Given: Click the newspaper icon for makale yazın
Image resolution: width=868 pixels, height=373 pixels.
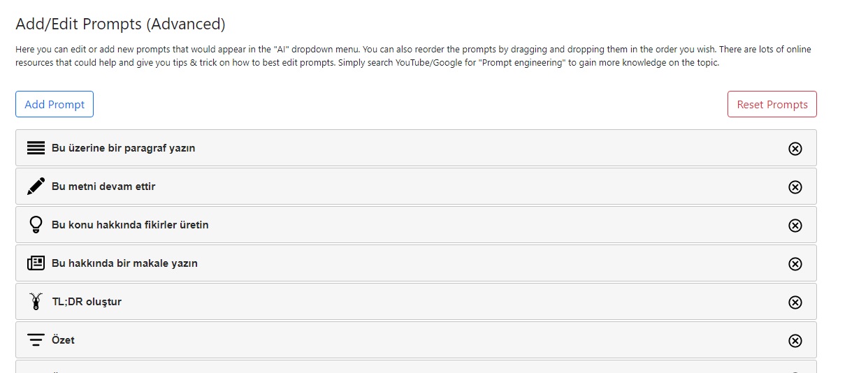Looking at the screenshot, I should pyautogui.click(x=36, y=263).
